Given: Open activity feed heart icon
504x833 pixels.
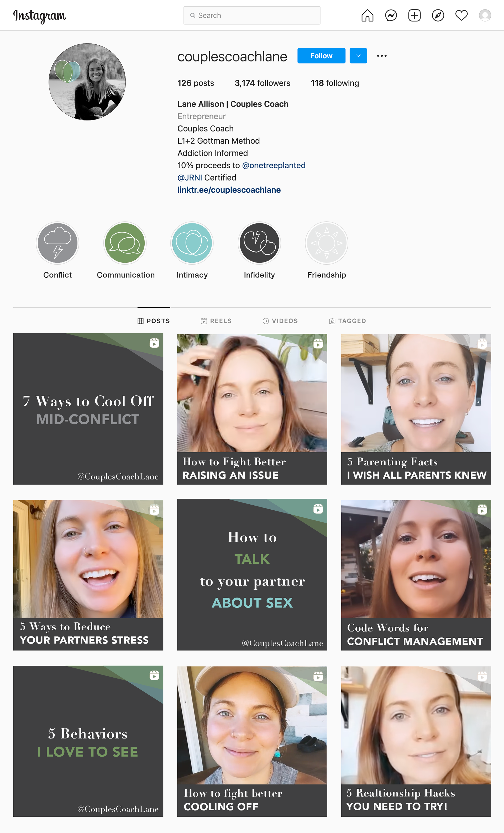Looking at the screenshot, I should [461, 15].
